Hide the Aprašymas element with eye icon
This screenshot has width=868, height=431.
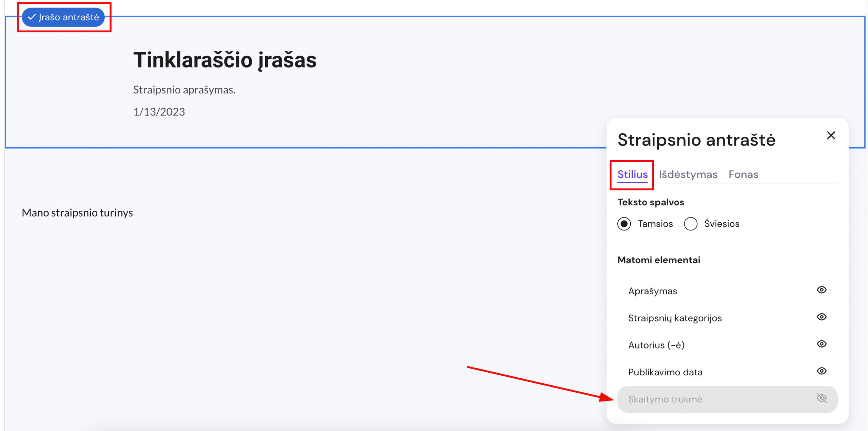click(x=821, y=290)
